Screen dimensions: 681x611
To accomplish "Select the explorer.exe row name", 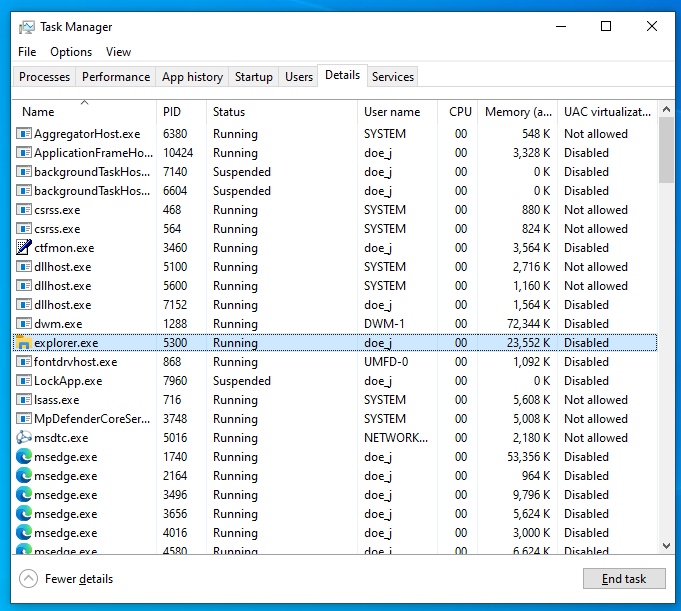I will 66,343.
